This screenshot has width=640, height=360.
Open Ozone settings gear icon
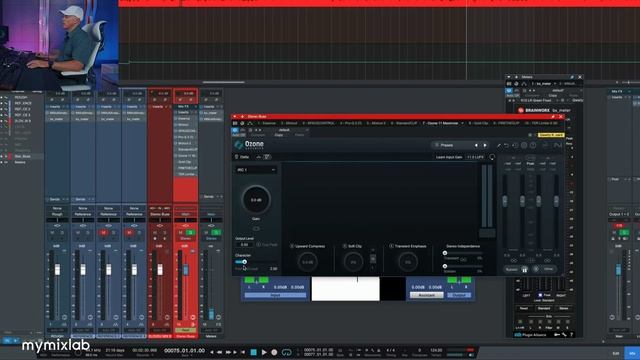coord(524,145)
